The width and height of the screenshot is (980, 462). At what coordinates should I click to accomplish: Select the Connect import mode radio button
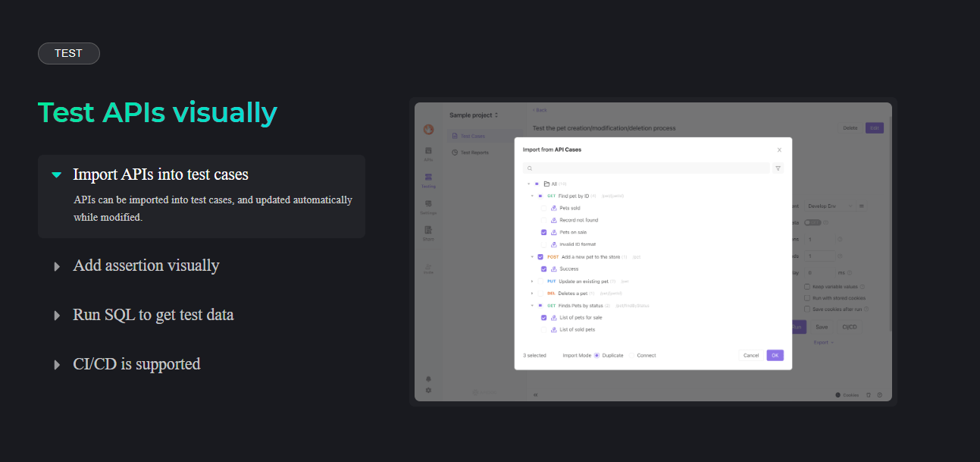(x=631, y=355)
